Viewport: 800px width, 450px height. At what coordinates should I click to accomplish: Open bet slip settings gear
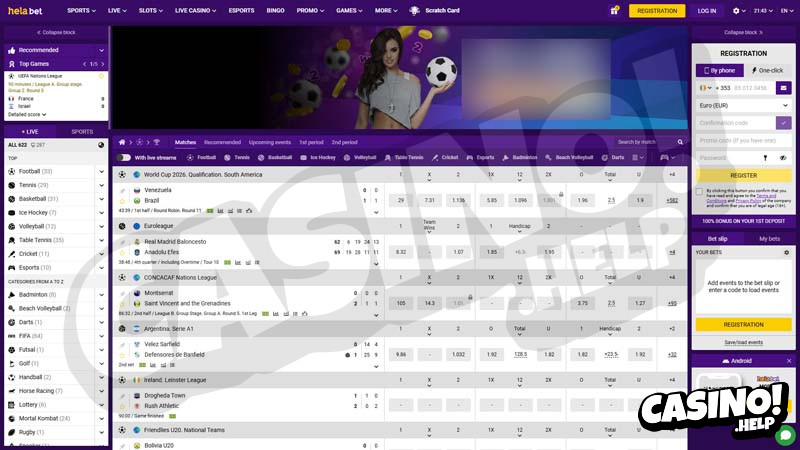tap(786, 253)
